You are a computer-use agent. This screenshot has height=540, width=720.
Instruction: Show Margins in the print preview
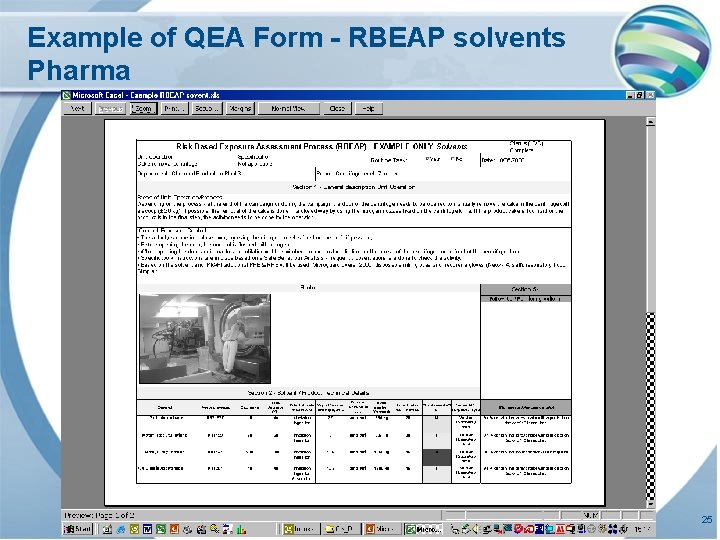click(x=240, y=109)
